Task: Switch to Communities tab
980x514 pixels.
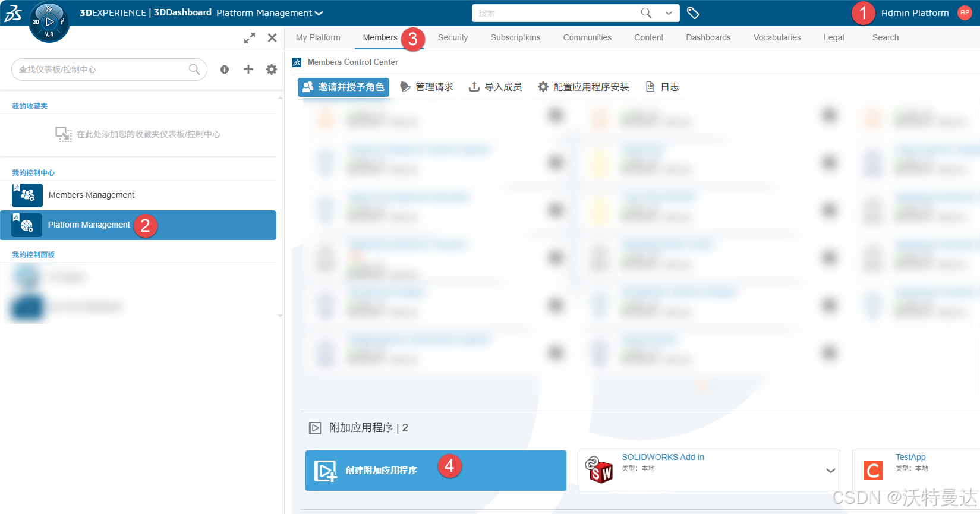Action: click(587, 37)
